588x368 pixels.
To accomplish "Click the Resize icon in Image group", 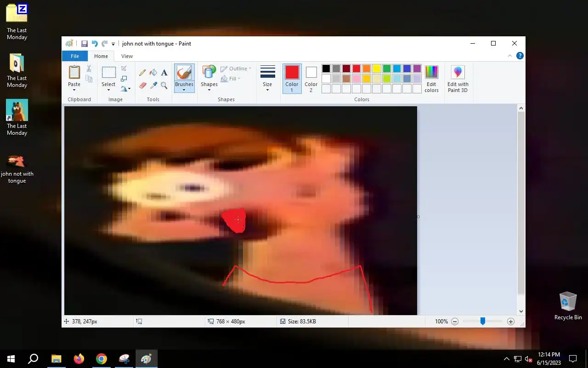I will pyautogui.click(x=124, y=79).
